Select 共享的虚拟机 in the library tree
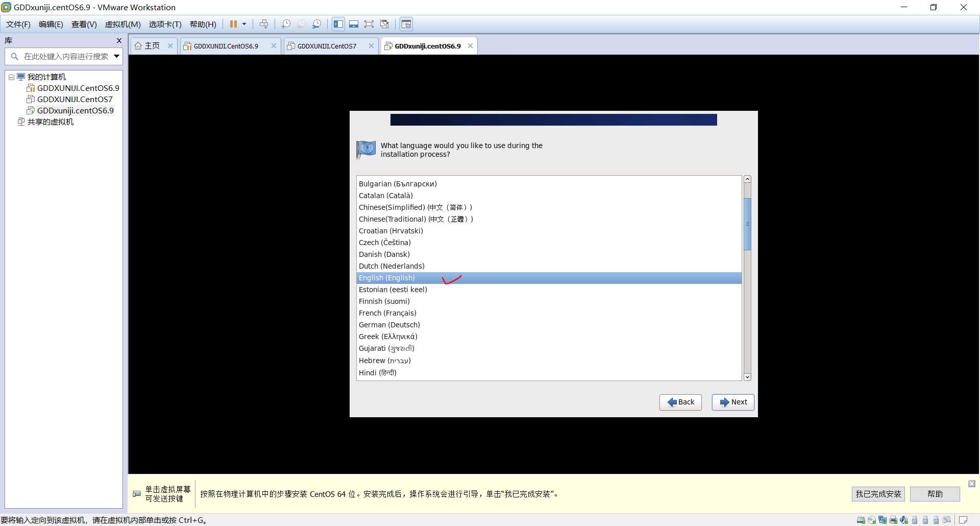 pos(51,122)
